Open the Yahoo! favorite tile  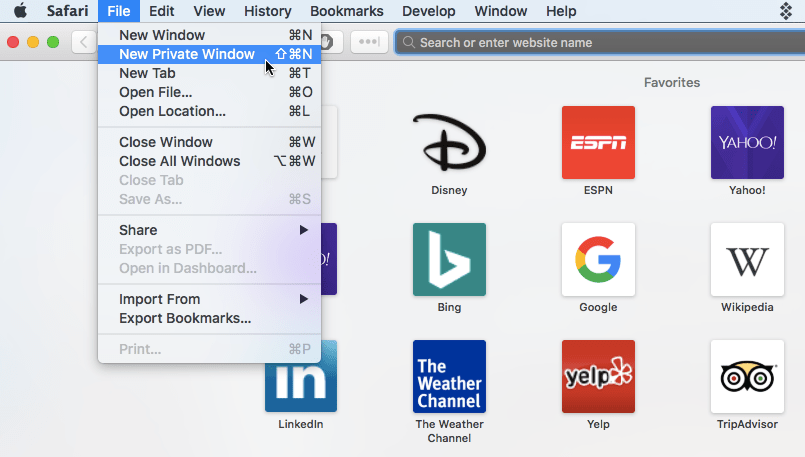pos(747,142)
